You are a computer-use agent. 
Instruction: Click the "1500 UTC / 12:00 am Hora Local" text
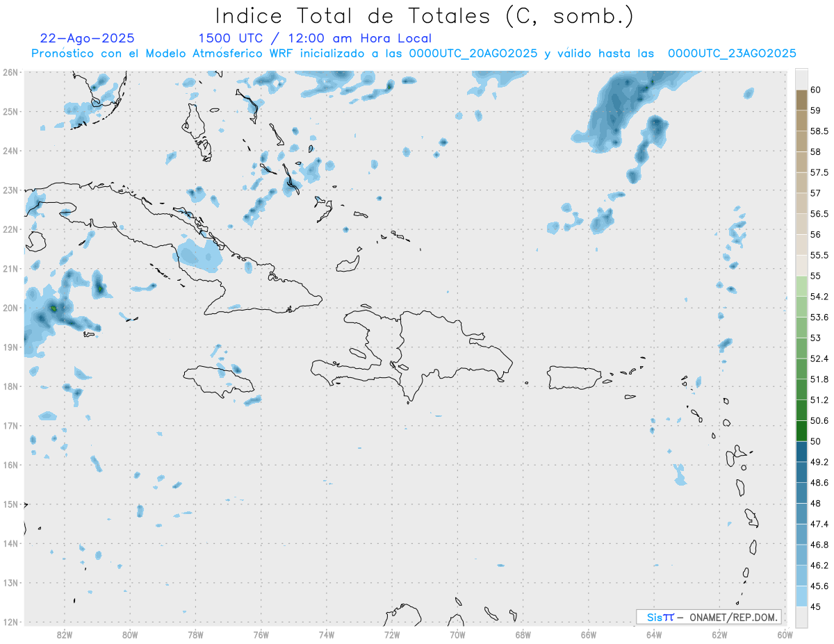[x=315, y=39]
